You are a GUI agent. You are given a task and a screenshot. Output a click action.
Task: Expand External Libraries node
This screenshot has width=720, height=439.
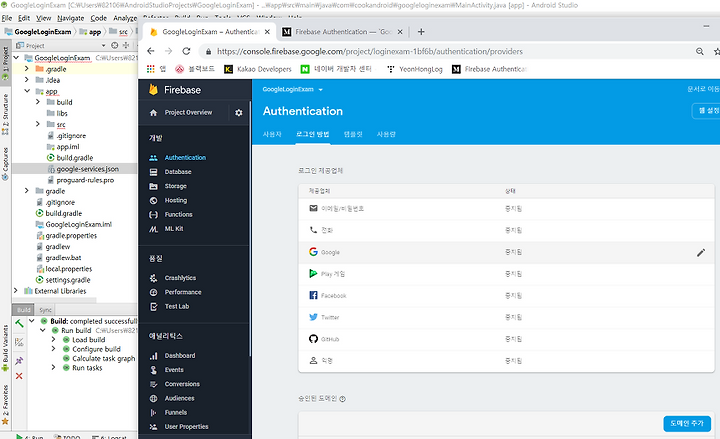pyautogui.click(x=16, y=290)
